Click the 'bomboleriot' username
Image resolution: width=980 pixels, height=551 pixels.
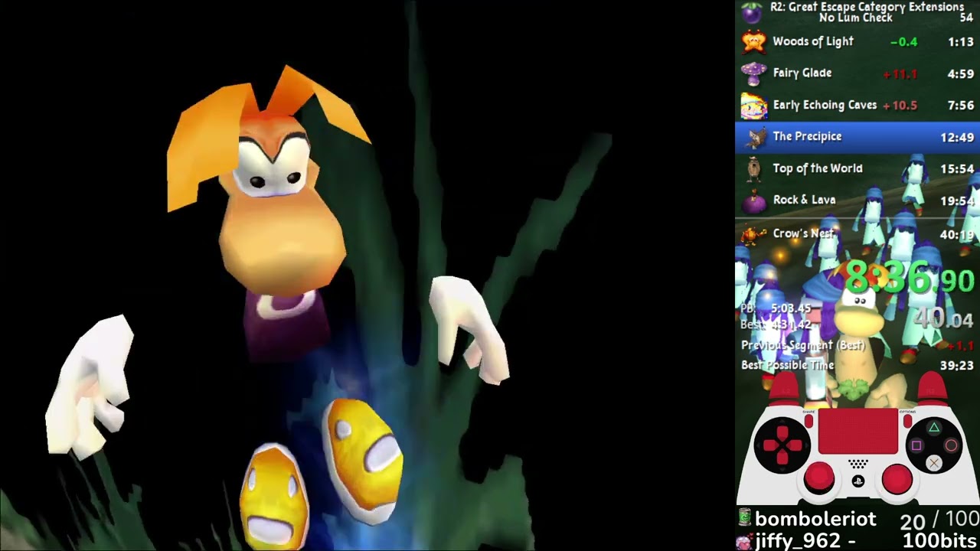click(x=815, y=518)
